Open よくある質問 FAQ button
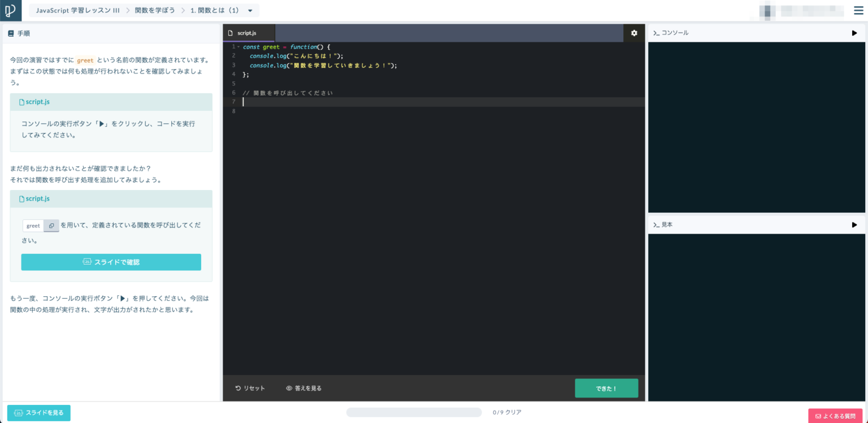 [x=835, y=416]
